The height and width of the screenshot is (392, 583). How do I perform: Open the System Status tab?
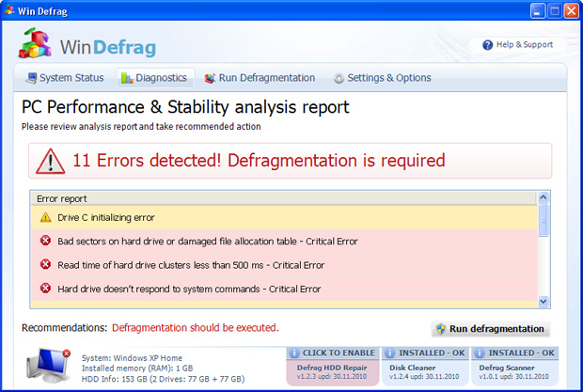click(x=65, y=78)
